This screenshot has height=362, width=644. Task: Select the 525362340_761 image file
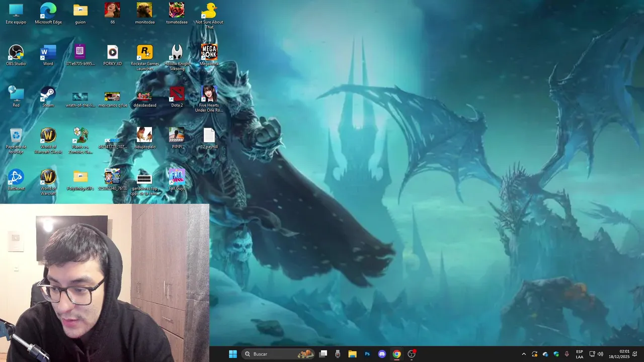click(112, 180)
